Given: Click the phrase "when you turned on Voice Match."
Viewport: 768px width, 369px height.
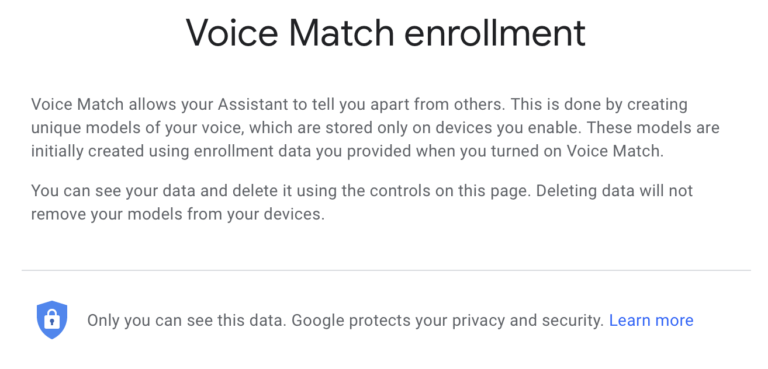Looking at the screenshot, I should (540, 151).
